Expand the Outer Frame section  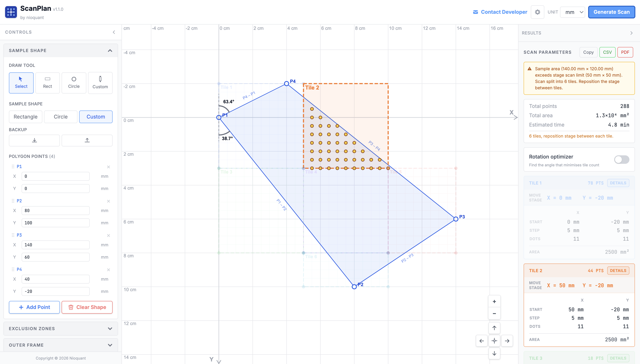coord(61,345)
